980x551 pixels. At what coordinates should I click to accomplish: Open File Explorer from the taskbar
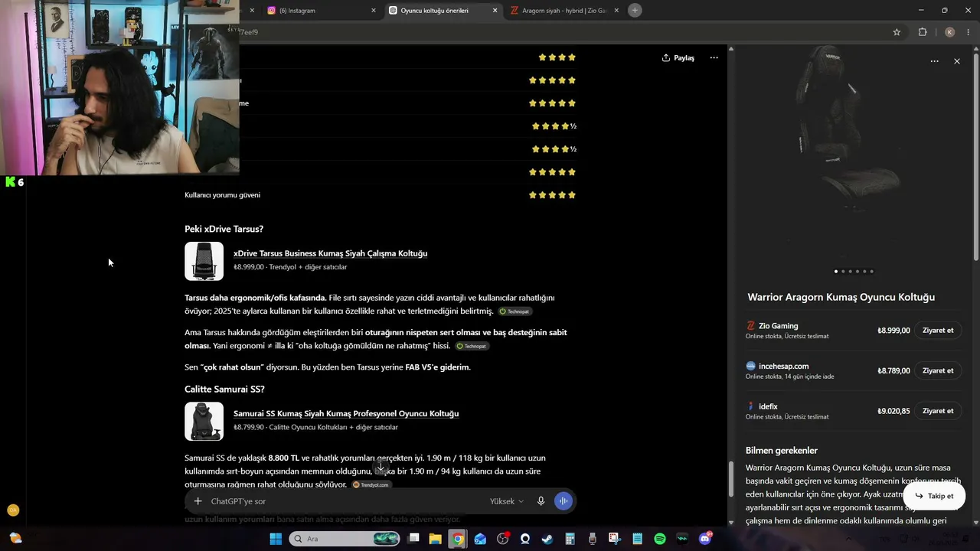pyautogui.click(x=435, y=539)
